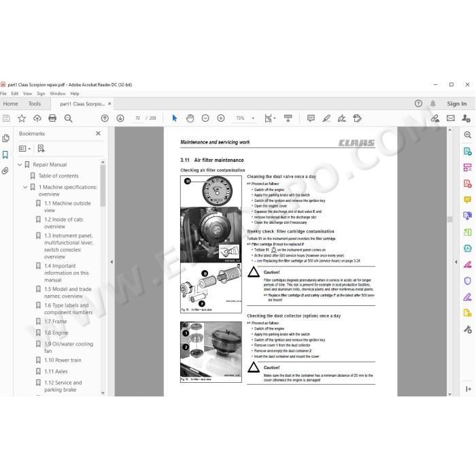Open the Create PDF tool in right pane

point(468,184)
